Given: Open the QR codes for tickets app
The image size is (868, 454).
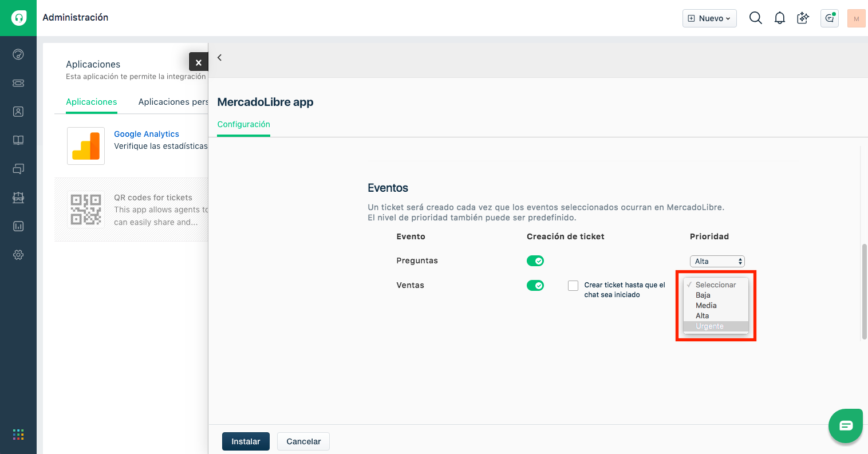Looking at the screenshot, I should pos(153,198).
